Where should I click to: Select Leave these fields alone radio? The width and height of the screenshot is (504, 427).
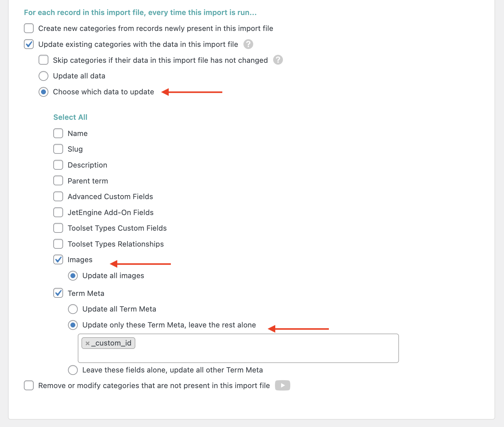tap(73, 370)
